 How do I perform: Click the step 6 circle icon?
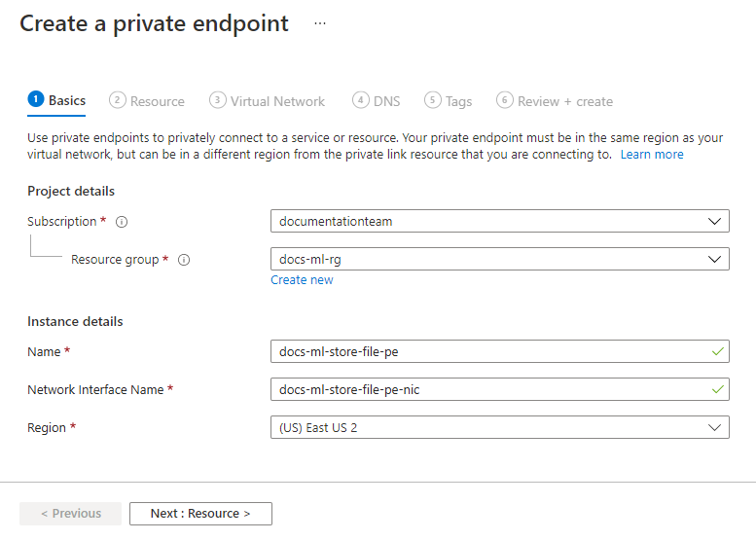pyautogui.click(x=504, y=100)
